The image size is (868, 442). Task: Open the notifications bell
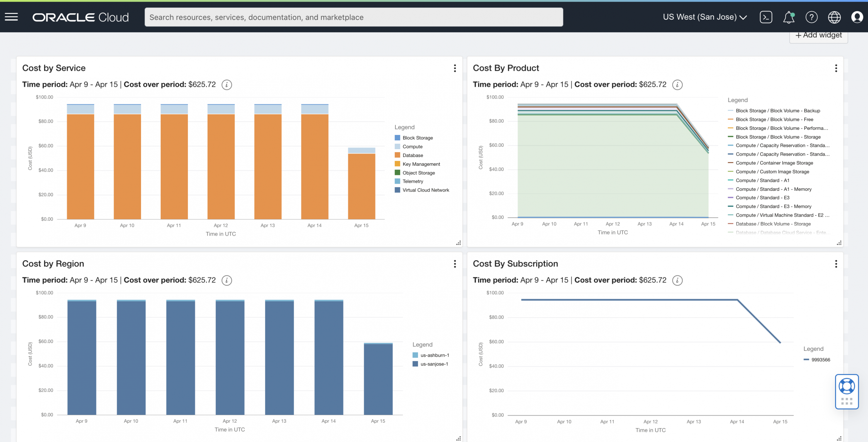point(788,17)
